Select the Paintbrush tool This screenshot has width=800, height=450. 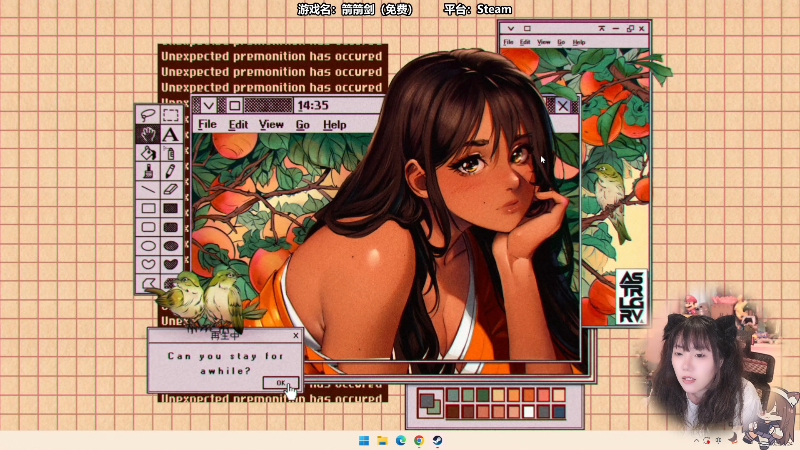point(148,171)
